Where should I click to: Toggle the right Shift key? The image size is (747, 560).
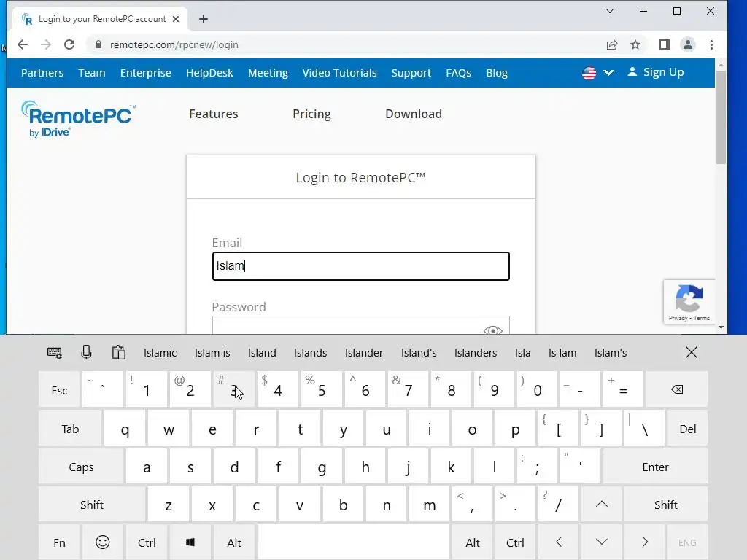[x=665, y=505]
